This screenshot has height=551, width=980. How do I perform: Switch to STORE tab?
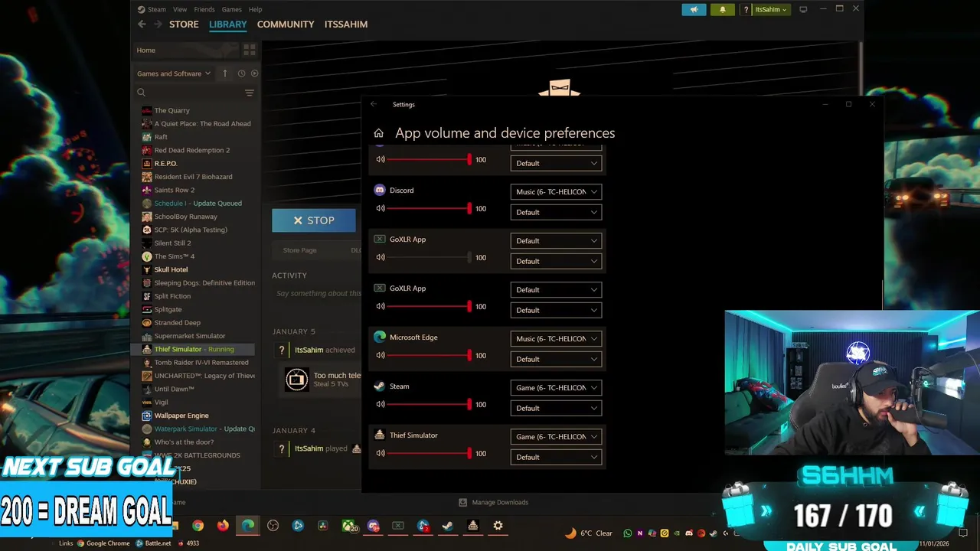coord(184,24)
